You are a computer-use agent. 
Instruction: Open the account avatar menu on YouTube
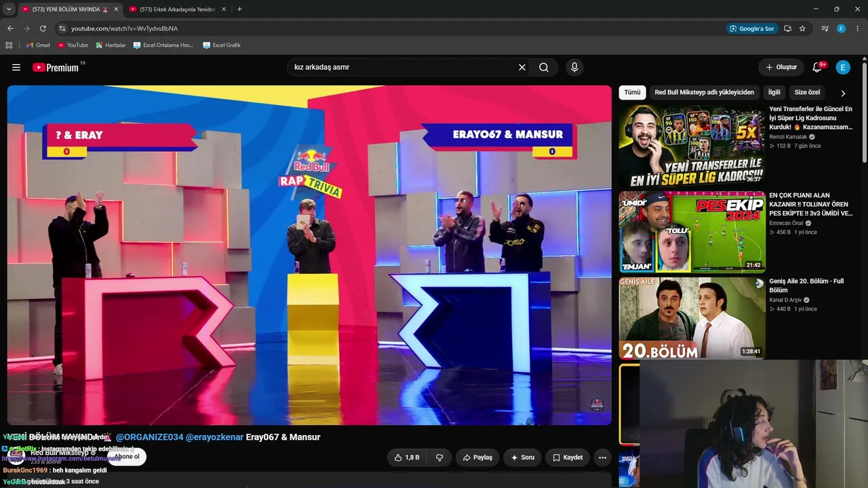point(843,67)
